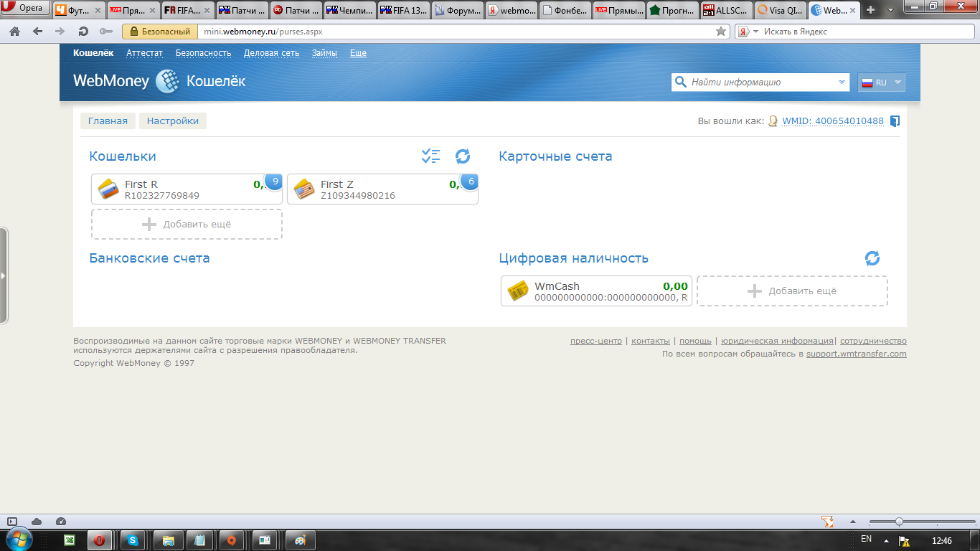Open the RU language selector

pos(881,83)
